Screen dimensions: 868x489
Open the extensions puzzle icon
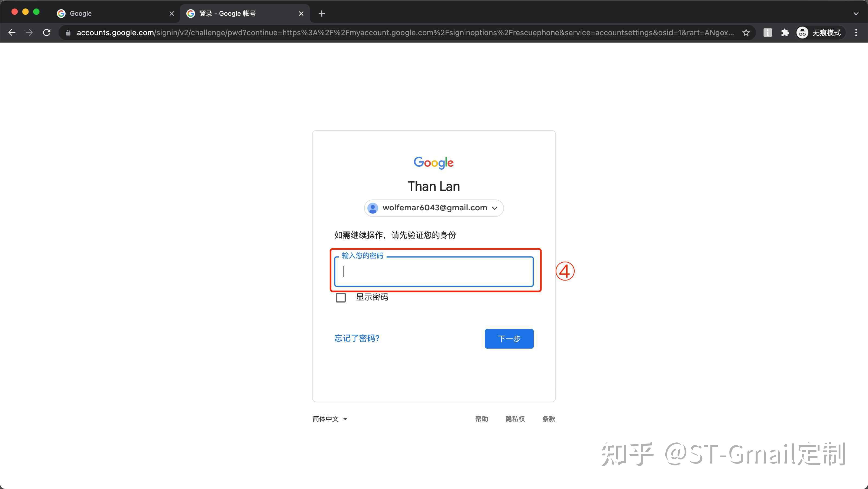(x=785, y=33)
